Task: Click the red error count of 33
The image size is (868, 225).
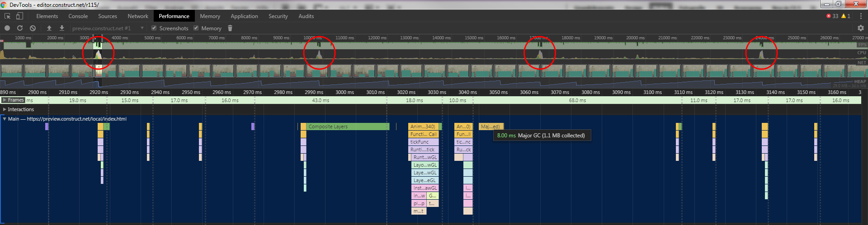Action: (x=832, y=16)
